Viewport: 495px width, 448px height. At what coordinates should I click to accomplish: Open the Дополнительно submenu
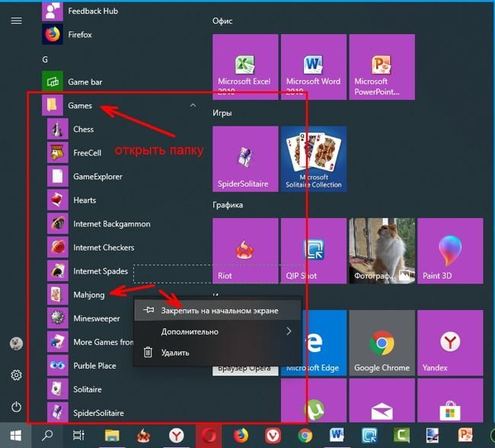pyautogui.click(x=218, y=331)
